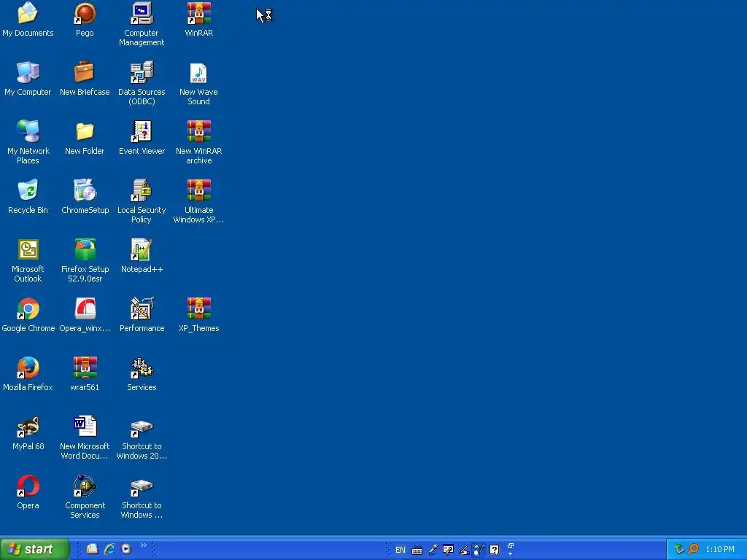The height and width of the screenshot is (560, 747).
Task: Select New WinRAR archive file
Action: click(198, 142)
